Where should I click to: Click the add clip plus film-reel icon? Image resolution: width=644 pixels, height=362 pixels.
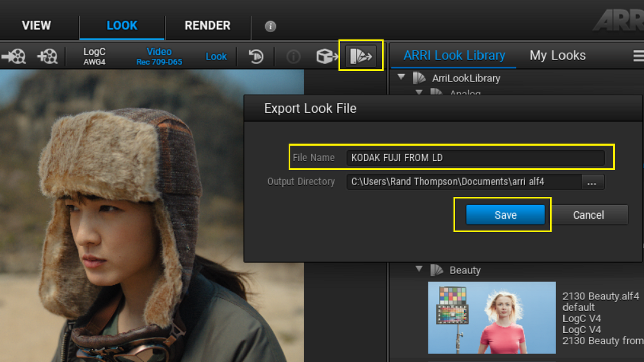tap(47, 56)
